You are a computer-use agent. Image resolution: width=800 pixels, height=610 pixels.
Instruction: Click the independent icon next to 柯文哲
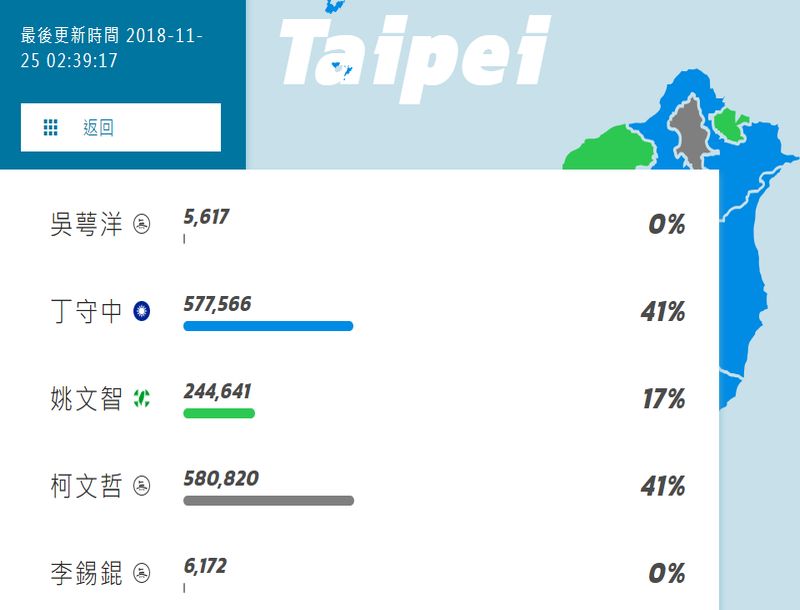[142, 486]
